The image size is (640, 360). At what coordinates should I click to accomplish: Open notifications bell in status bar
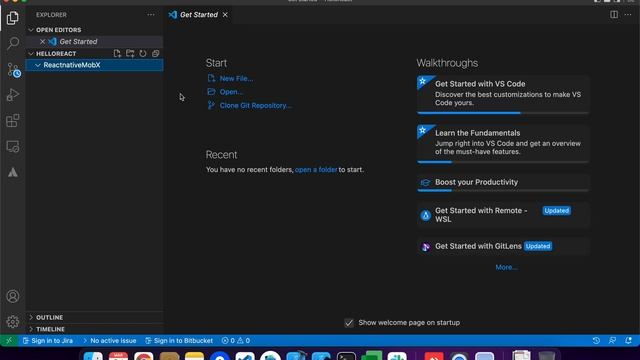pos(629,340)
